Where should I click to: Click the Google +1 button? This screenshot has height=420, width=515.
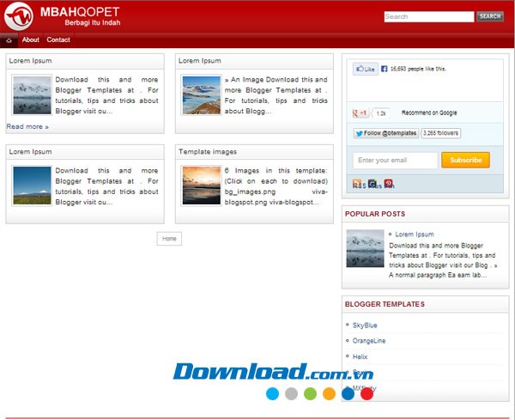click(x=360, y=113)
